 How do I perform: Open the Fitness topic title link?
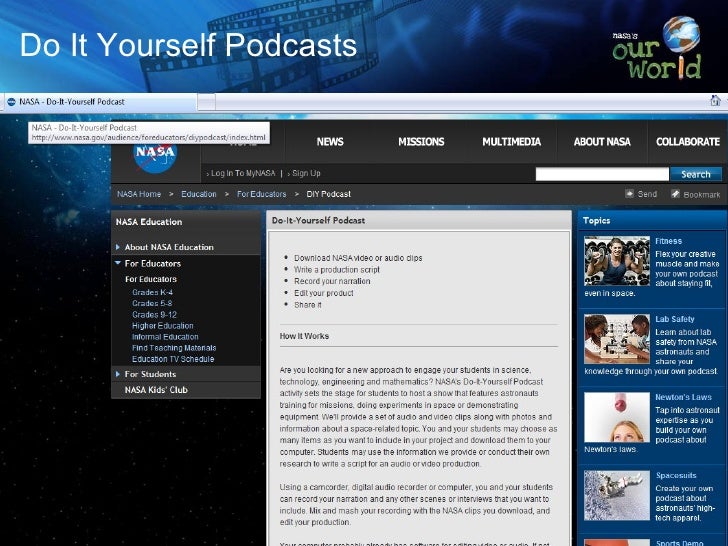pyautogui.click(x=668, y=241)
